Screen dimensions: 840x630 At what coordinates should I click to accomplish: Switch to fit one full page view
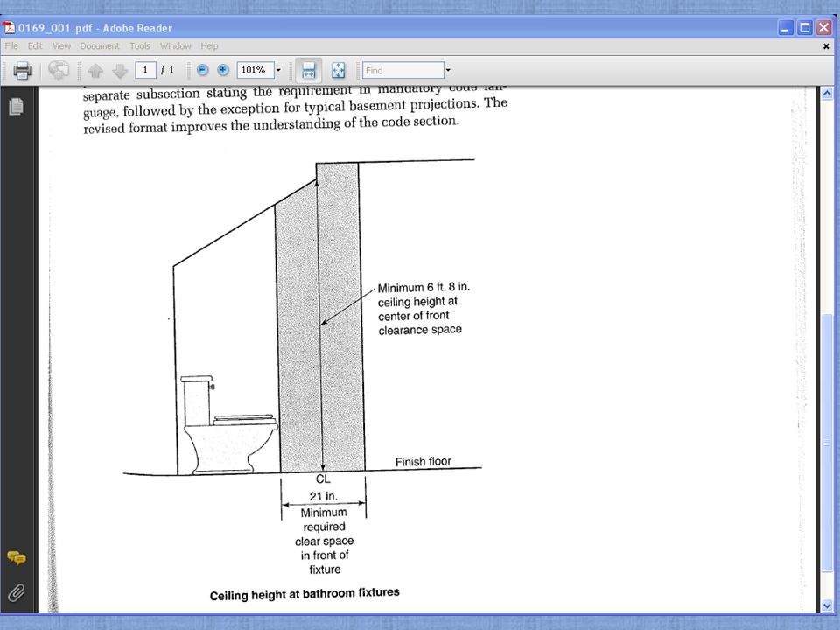(338, 70)
